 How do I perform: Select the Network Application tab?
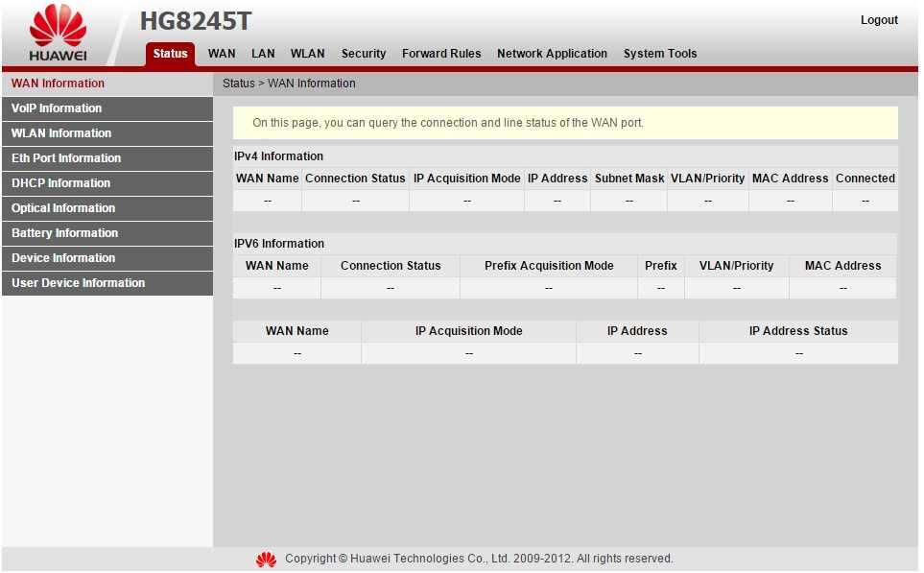click(x=552, y=54)
